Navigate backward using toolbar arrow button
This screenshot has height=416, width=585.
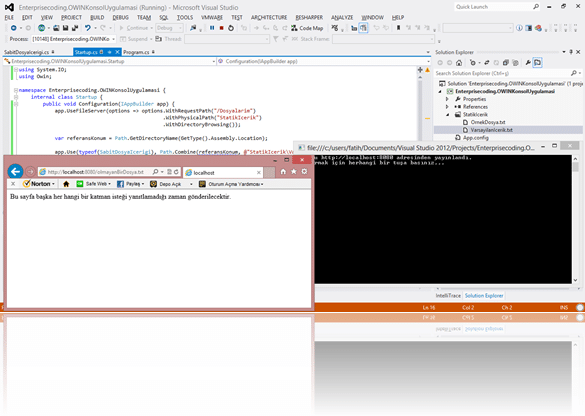14,28
